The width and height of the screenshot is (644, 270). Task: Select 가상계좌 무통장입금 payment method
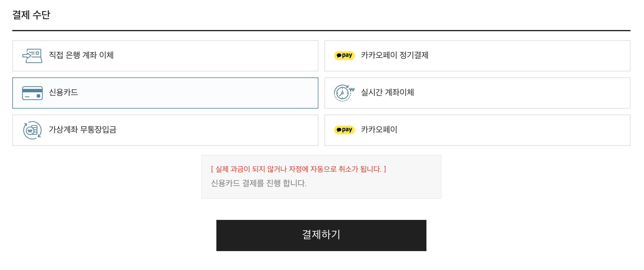[83, 130]
